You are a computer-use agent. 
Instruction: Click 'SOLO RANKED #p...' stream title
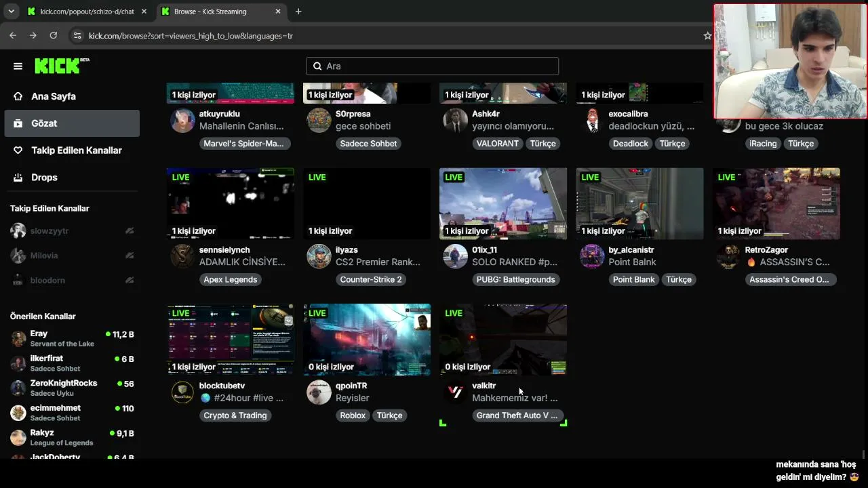(x=515, y=262)
